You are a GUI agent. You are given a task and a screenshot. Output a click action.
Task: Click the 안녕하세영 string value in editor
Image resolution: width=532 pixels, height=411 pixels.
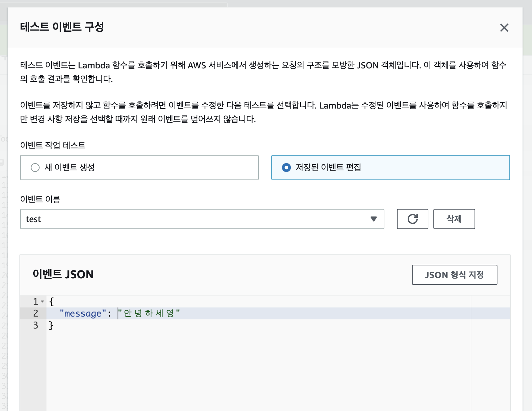149,313
